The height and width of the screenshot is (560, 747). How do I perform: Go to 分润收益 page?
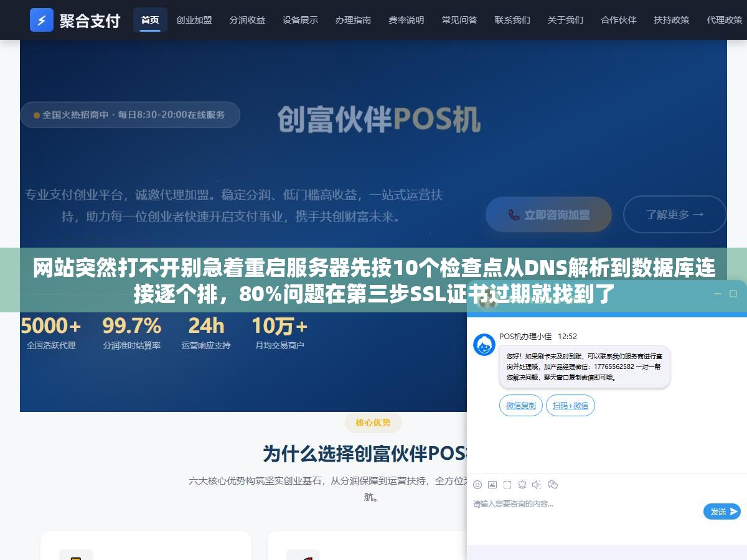[247, 20]
